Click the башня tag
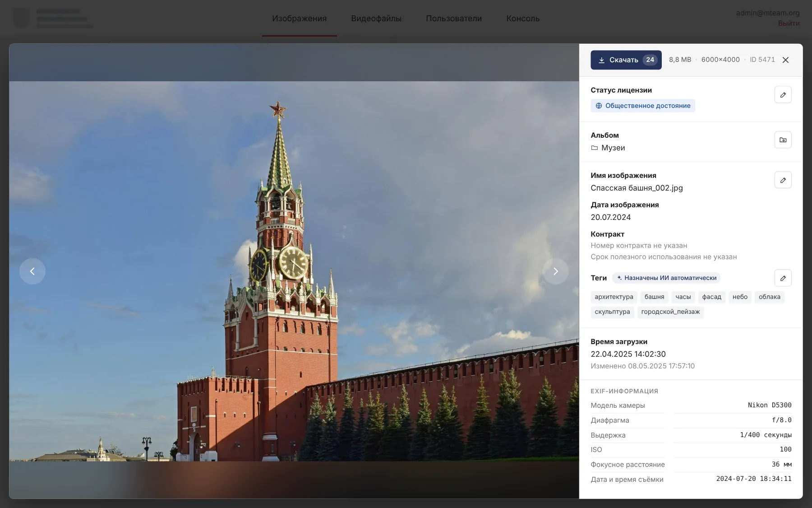Viewport: 812px width, 508px height. coord(654,297)
